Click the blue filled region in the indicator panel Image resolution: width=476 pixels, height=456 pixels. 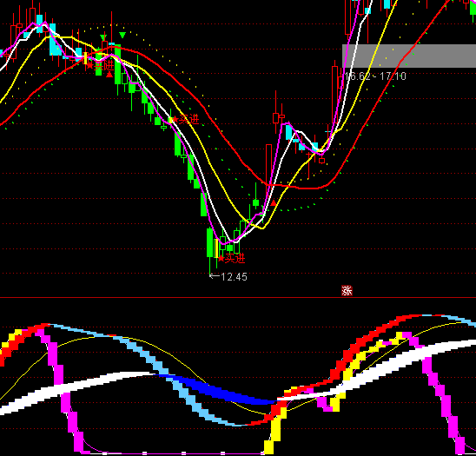click(x=219, y=391)
